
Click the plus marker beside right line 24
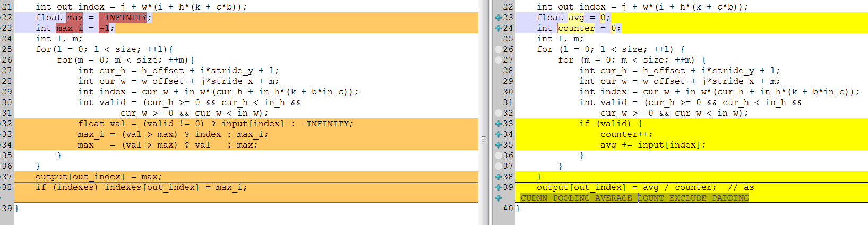[499, 28]
